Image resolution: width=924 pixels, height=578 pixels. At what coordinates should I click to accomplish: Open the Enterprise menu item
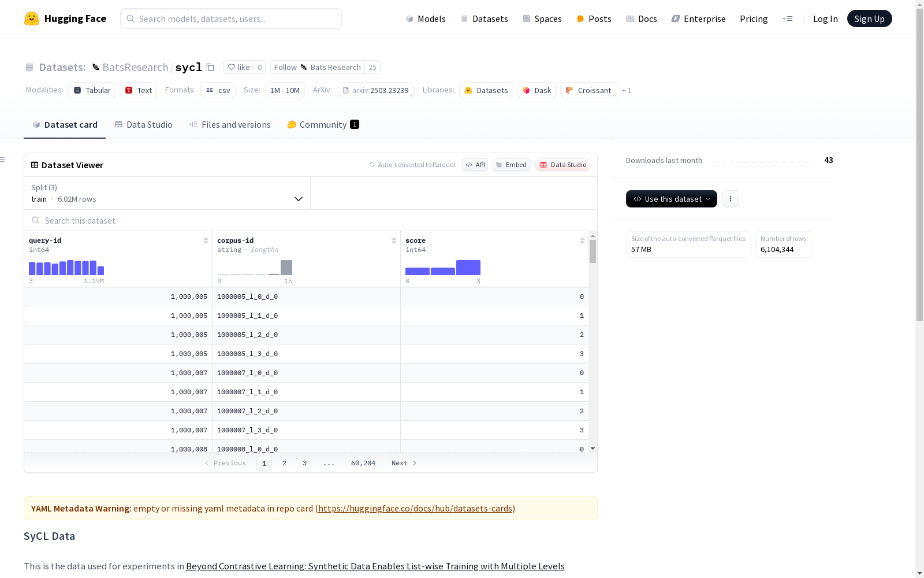[x=699, y=18]
